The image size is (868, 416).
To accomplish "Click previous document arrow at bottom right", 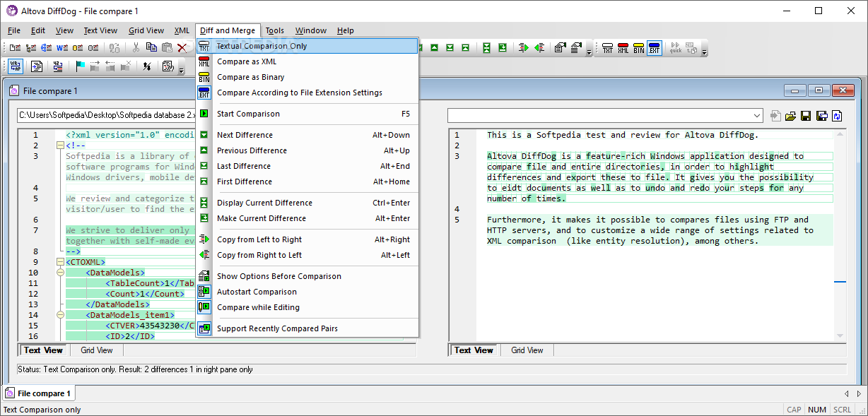I will point(847,393).
